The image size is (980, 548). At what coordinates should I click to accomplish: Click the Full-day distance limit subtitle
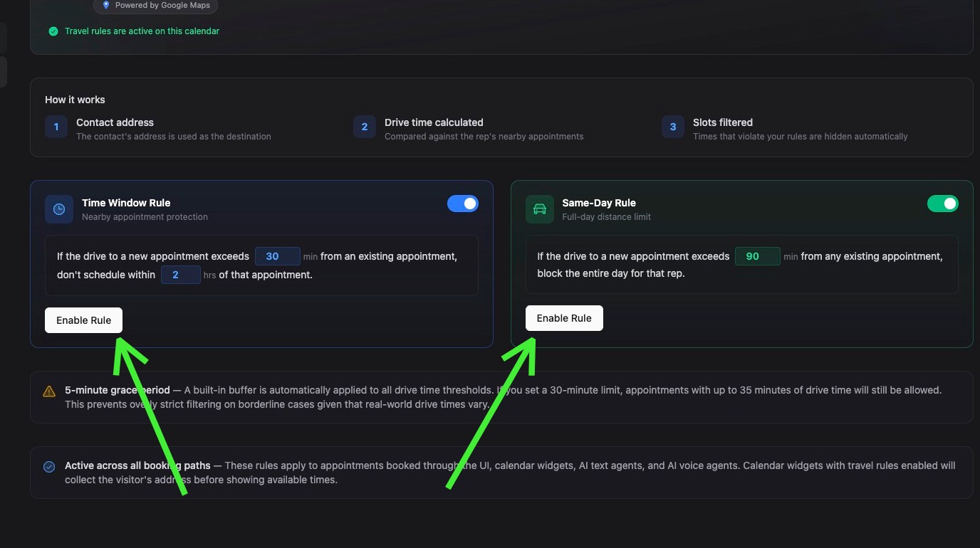(606, 217)
